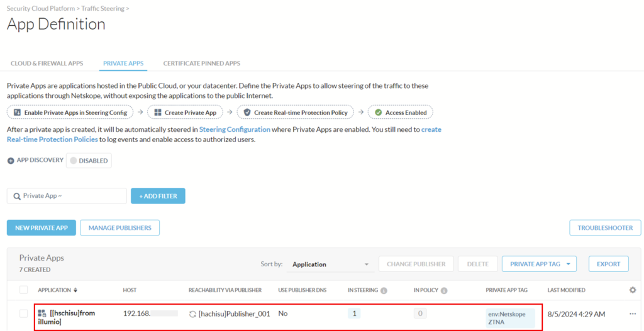Viewport: 644px width, 331px height.
Task: Click the Publisher_001 refresh icon
Action: point(192,314)
